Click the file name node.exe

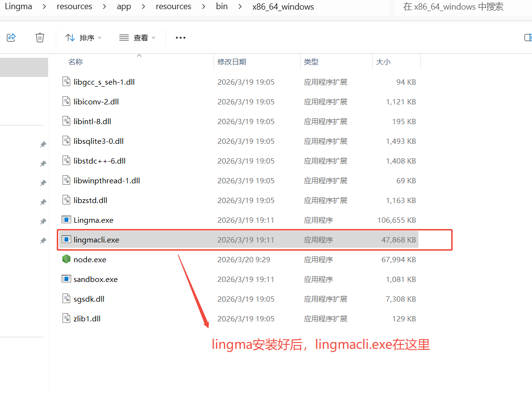[90, 260]
